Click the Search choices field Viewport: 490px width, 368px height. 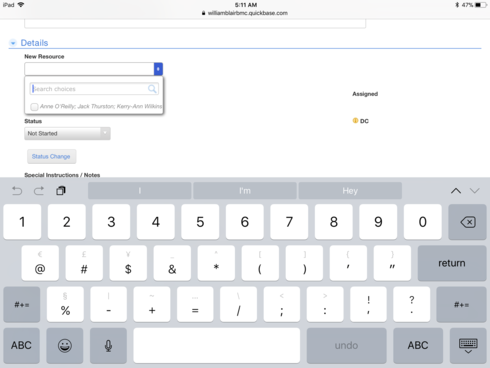[94, 89]
